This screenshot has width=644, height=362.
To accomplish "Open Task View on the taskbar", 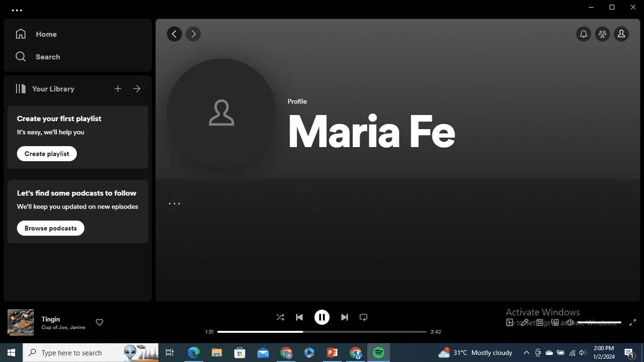I will 170,353.
